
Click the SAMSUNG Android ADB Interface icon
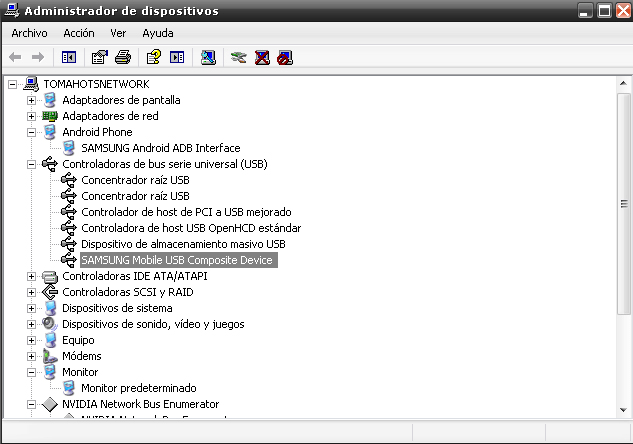coord(69,148)
